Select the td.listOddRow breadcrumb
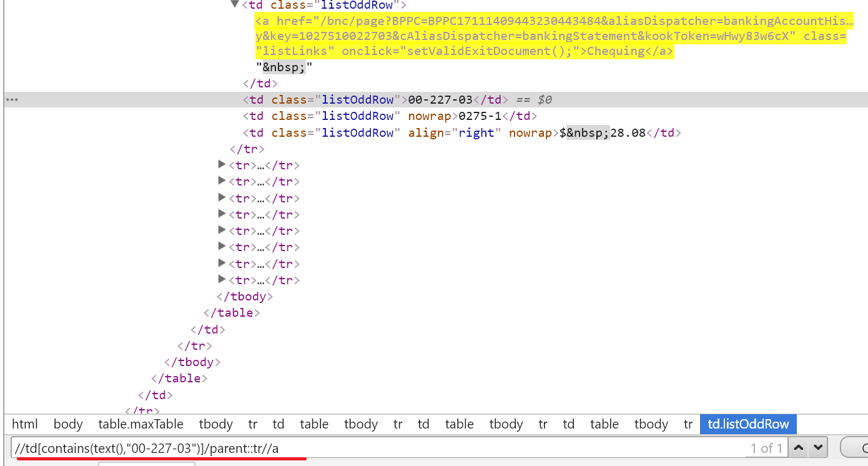868x466 pixels. pos(748,424)
